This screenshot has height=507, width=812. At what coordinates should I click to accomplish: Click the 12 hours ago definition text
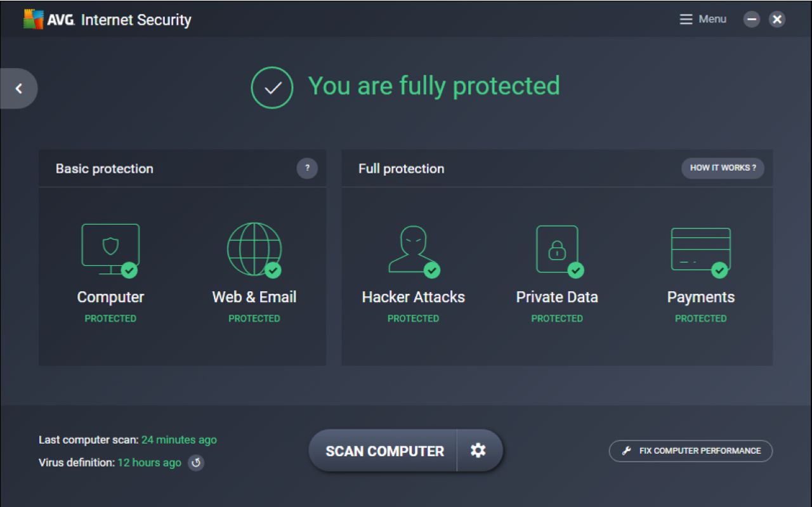pos(149,463)
